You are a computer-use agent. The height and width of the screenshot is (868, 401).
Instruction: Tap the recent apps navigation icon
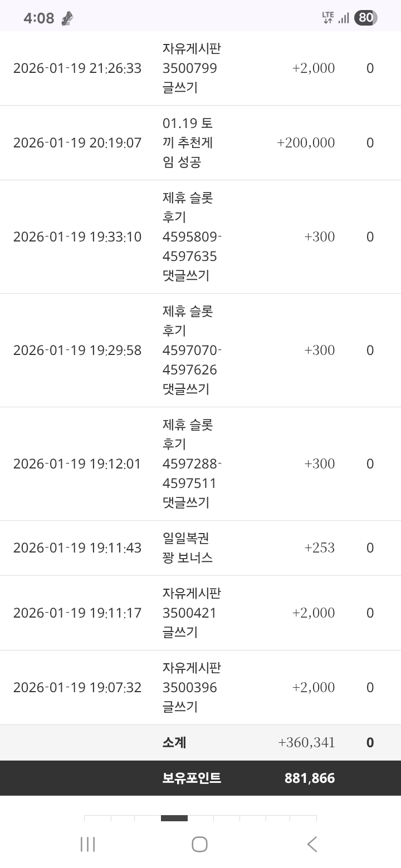coord(88,844)
